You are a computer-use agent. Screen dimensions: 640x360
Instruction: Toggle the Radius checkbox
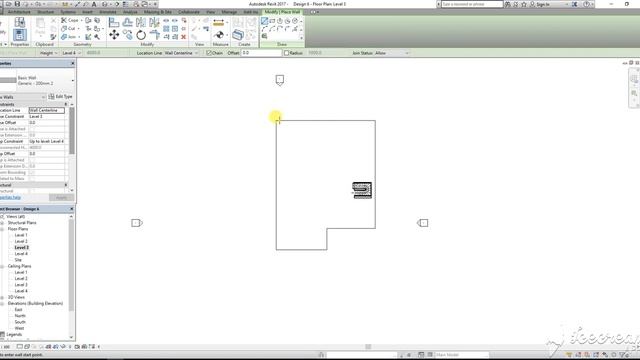point(287,53)
